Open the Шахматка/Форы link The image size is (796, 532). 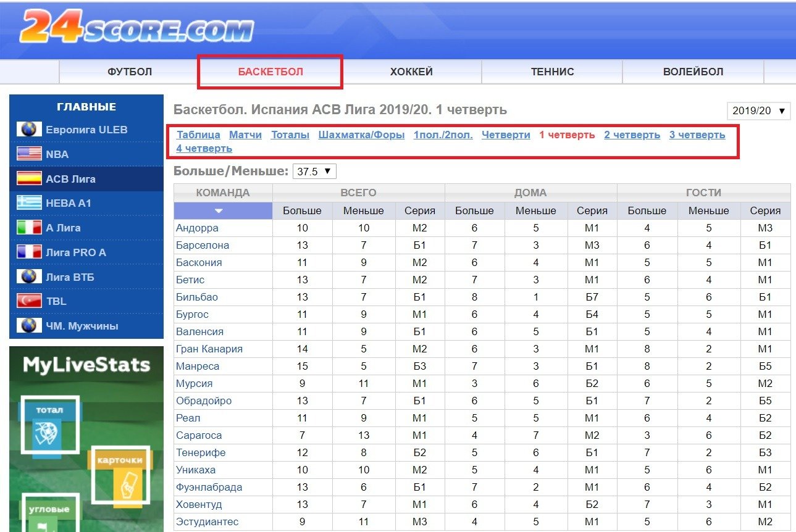(361, 135)
